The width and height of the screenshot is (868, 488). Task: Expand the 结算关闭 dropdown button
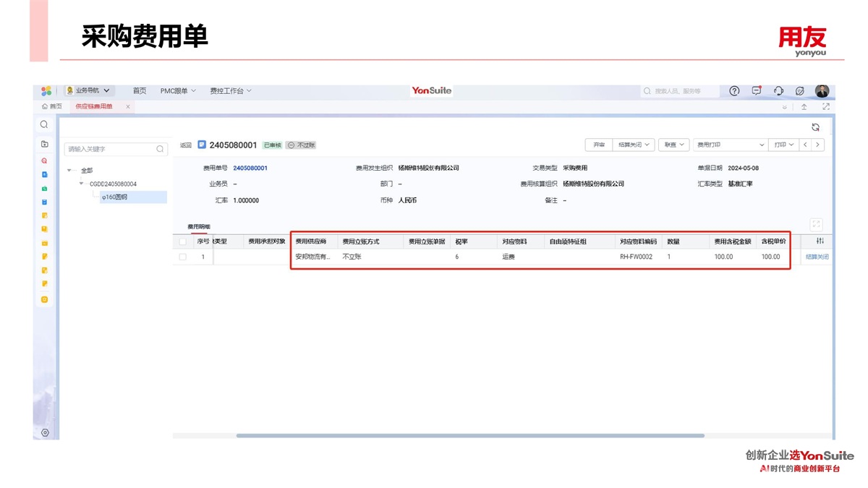coord(634,145)
